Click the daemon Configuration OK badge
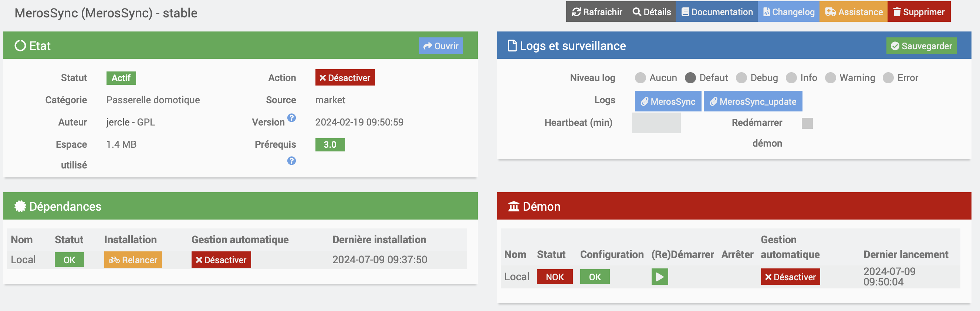This screenshot has height=311, width=980. point(595,277)
